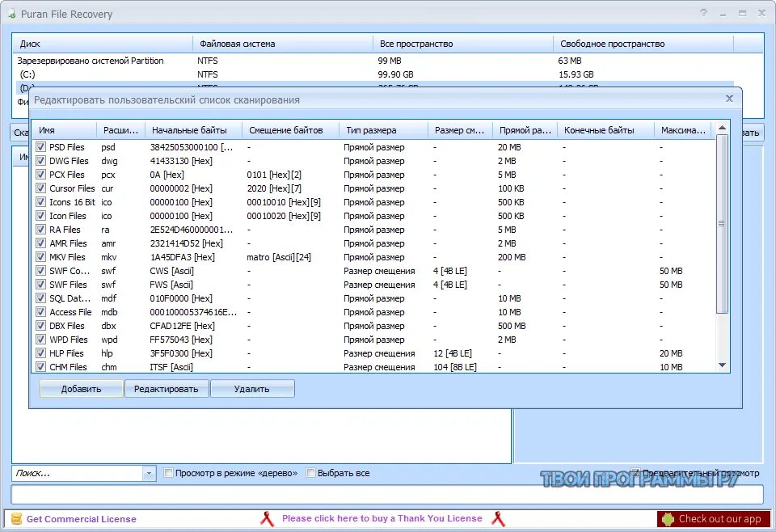The image size is (776, 532).
Task: Enable Просмотр в режиме «дерево» checkbox
Action: tap(168, 473)
